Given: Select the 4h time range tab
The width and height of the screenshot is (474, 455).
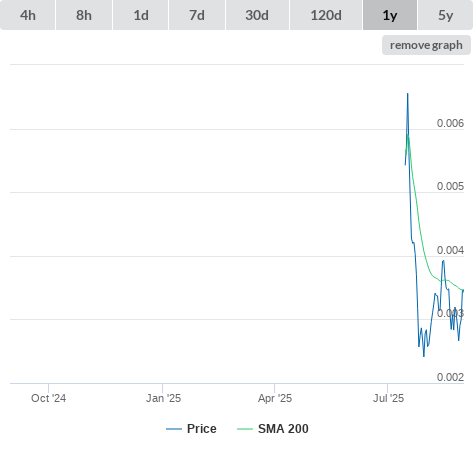Looking at the screenshot, I should (x=28, y=15).
